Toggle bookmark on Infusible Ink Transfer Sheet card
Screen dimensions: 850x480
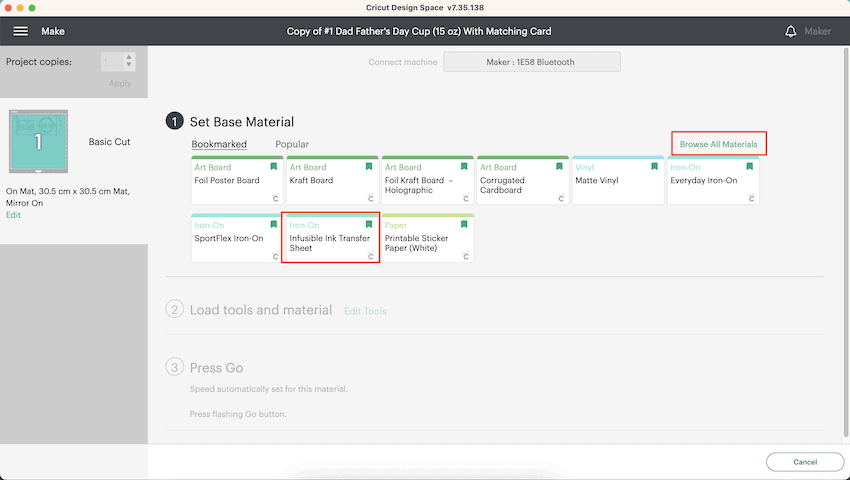tap(369, 224)
